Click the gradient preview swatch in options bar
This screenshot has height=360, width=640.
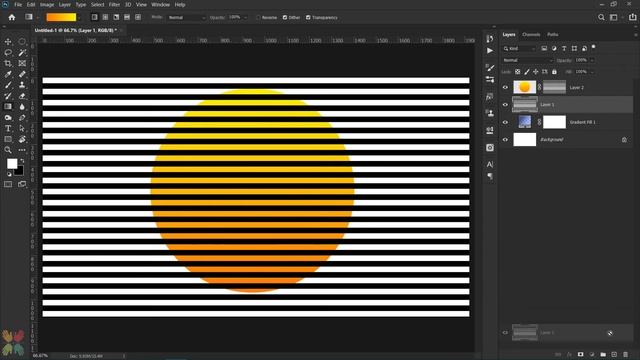pos(61,18)
